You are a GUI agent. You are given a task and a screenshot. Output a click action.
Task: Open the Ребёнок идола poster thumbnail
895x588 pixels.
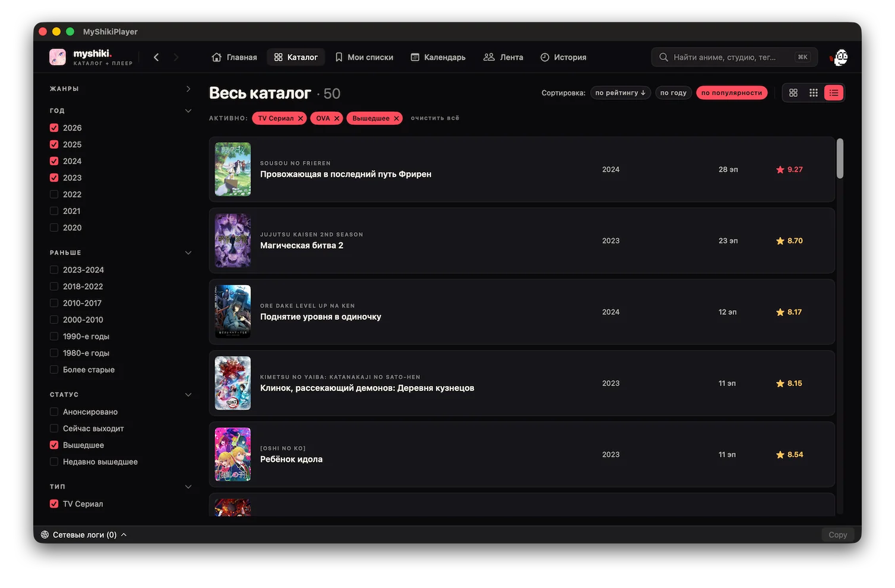point(233,454)
